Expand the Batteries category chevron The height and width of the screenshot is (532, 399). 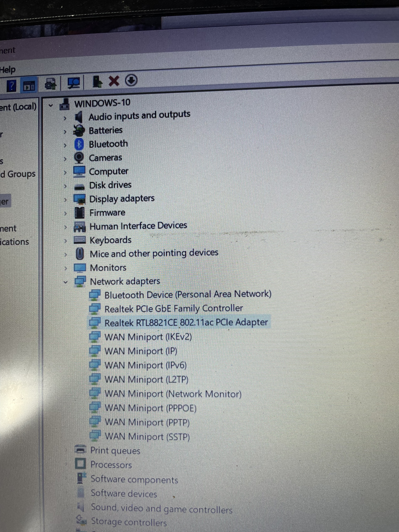tap(65, 132)
